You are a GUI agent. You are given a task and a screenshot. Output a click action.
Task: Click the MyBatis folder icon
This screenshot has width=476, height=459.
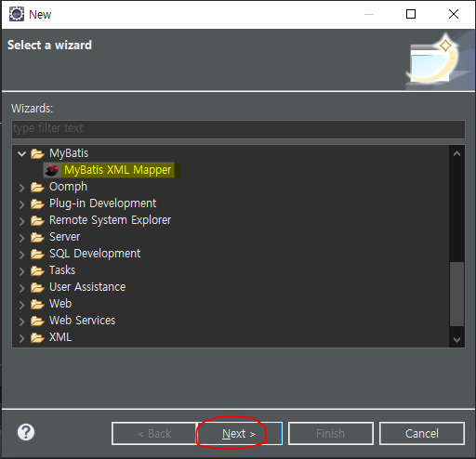[37, 153]
